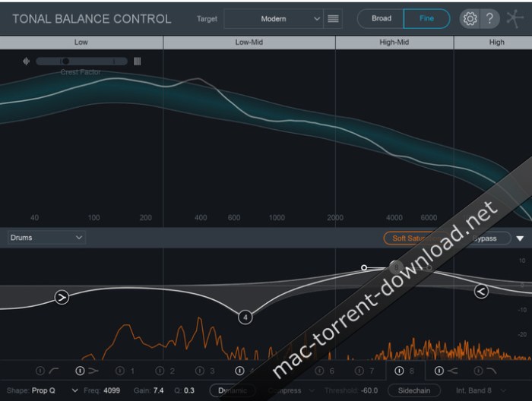
Task: Open the help question mark
Action: [x=489, y=19]
